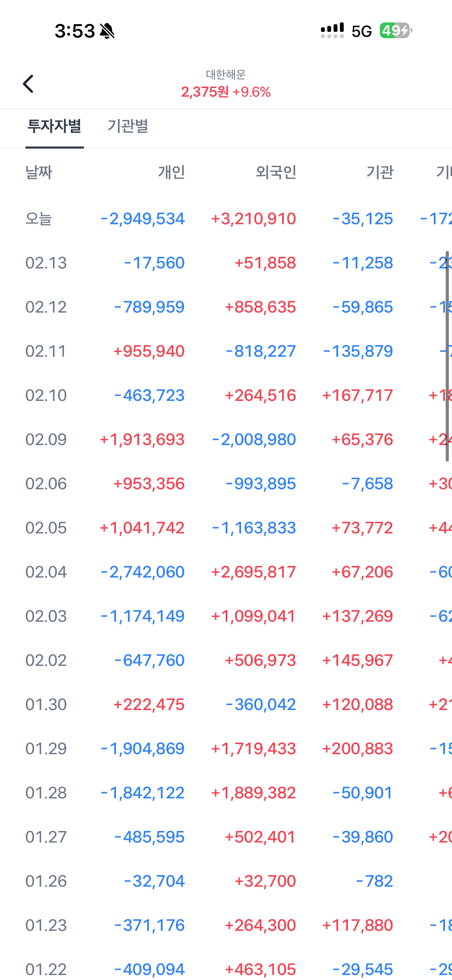Switch to the 기관별 tab

[x=128, y=126]
